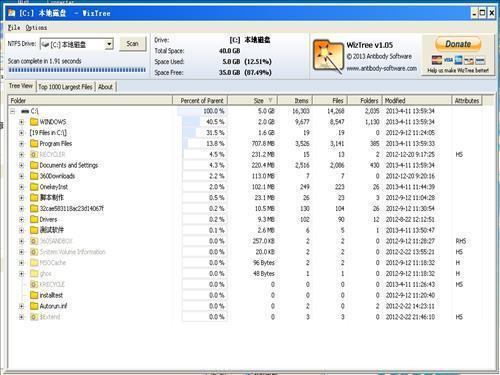Viewport: 500px width, 375px height.
Task: Expand the Drivers folder node
Action: (x=22, y=219)
